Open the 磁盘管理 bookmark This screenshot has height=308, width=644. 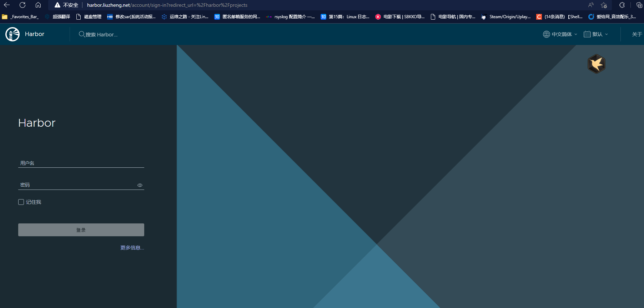pos(89,17)
